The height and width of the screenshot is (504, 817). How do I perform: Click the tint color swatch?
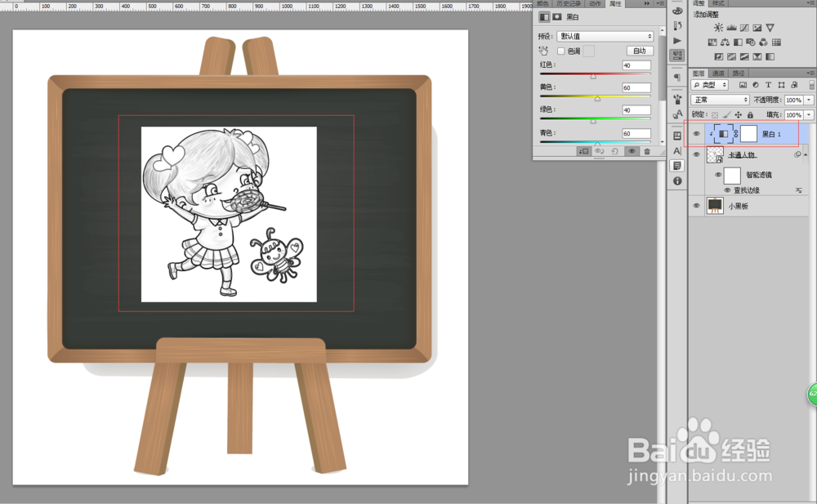pyautogui.click(x=589, y=51)
